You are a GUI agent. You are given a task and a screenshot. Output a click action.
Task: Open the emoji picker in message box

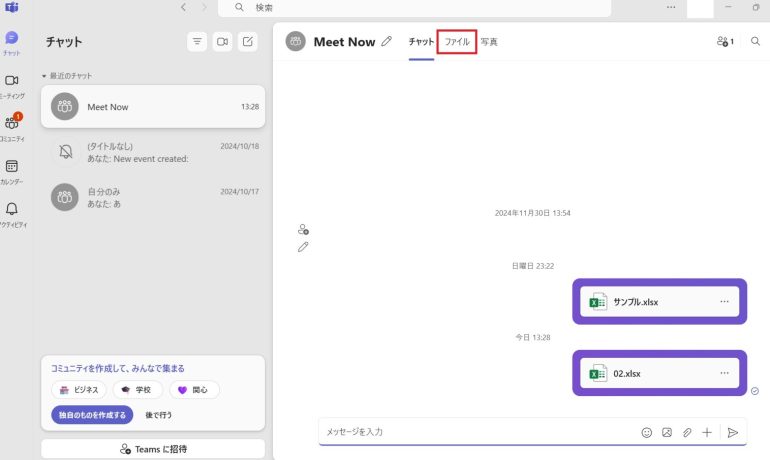647,432
